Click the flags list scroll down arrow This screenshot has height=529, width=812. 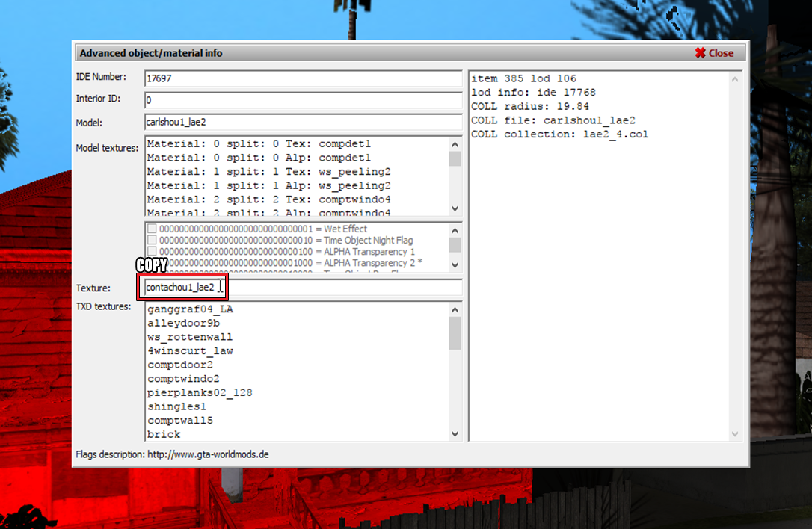455,265
